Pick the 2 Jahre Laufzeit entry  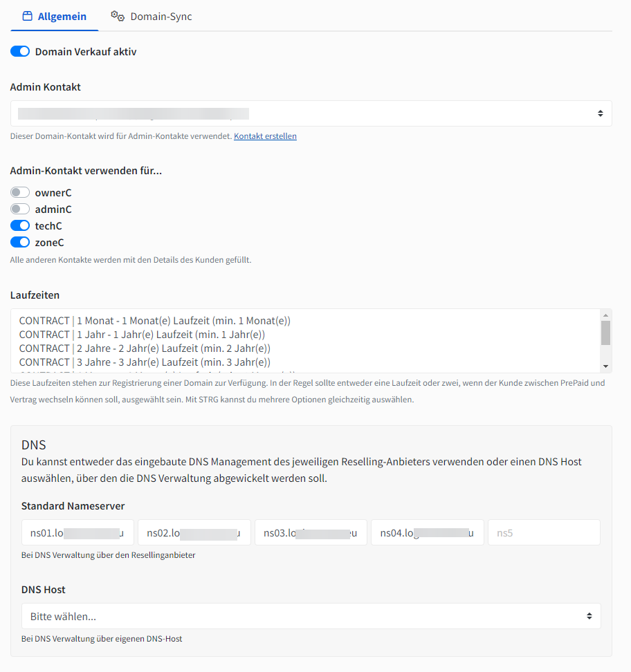pyautogui.click(x=144, y=348)
